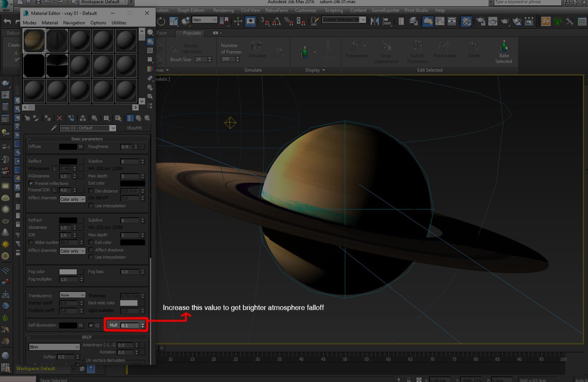588x382 pixels.
Task: Enable the Refract Exit color checkbox
Action: [91, 242]
